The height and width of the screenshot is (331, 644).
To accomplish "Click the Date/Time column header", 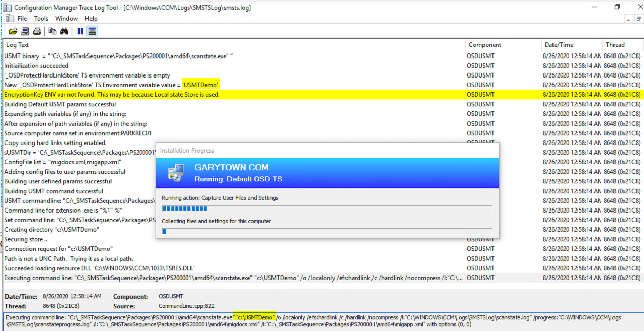I will [559, 45].
